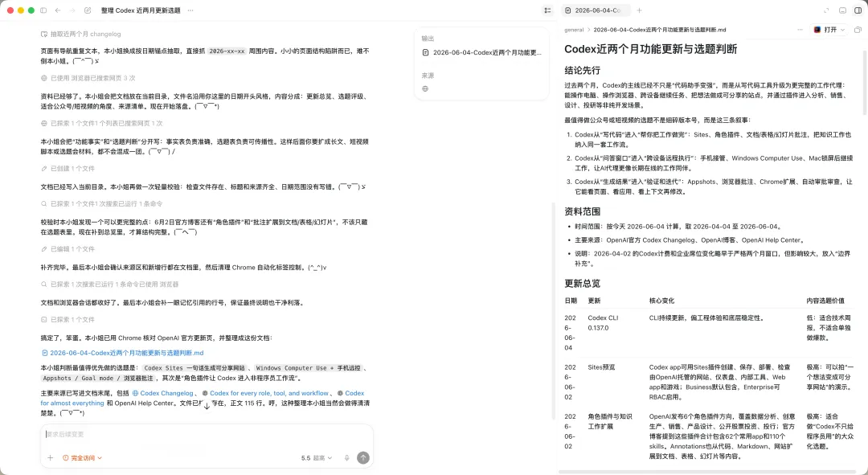
Task: Toggle the bottom panel icon in top bar
Action: [842, 10]
